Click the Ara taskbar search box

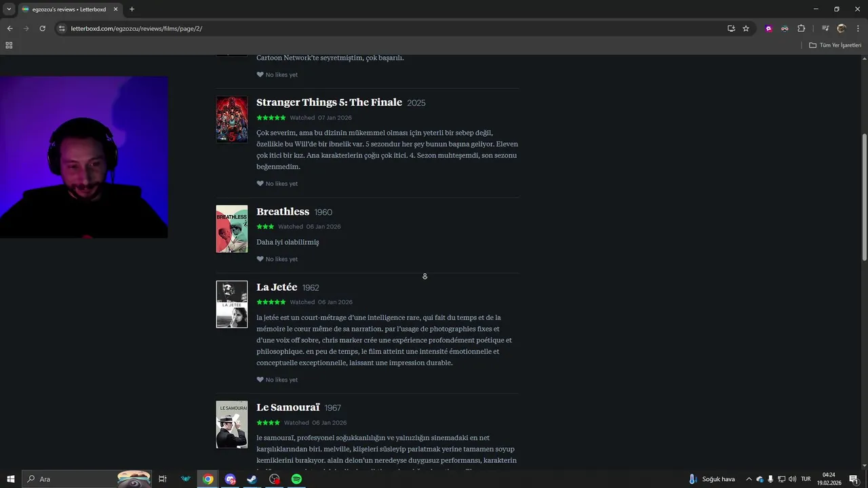(x=87, y=479)
